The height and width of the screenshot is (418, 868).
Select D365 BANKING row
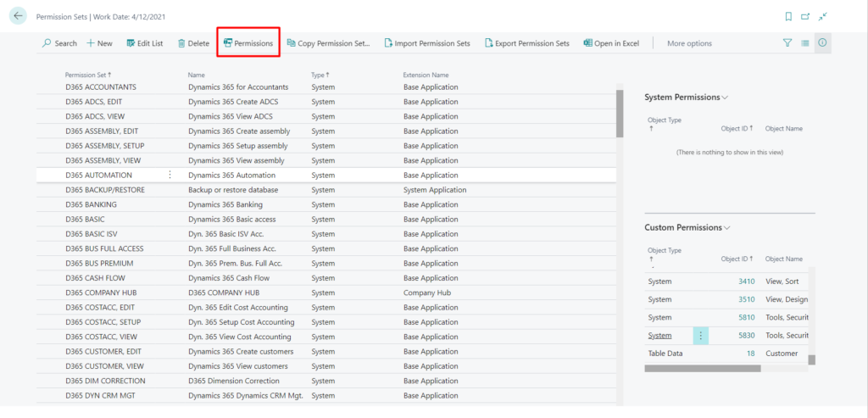pos(326,204)
